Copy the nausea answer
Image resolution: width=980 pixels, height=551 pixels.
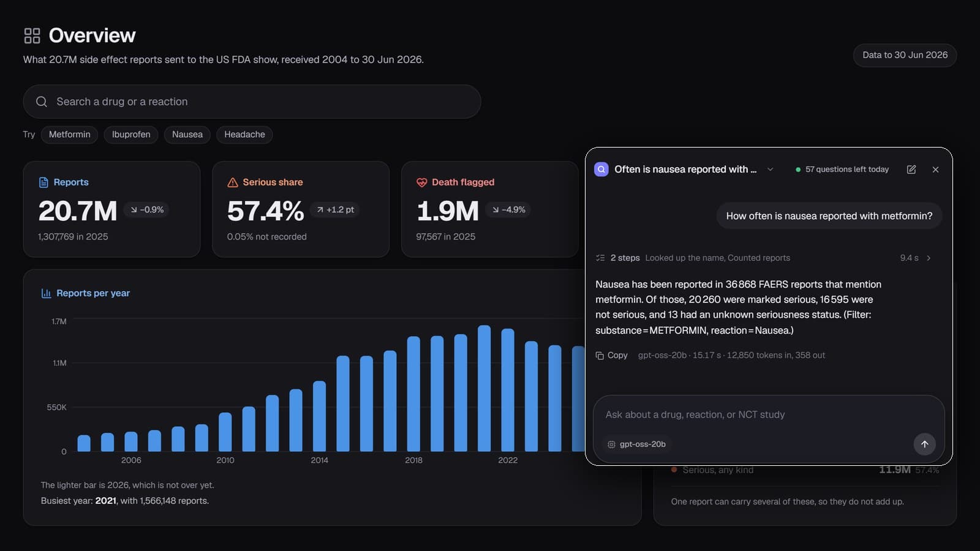click(612, 355)
